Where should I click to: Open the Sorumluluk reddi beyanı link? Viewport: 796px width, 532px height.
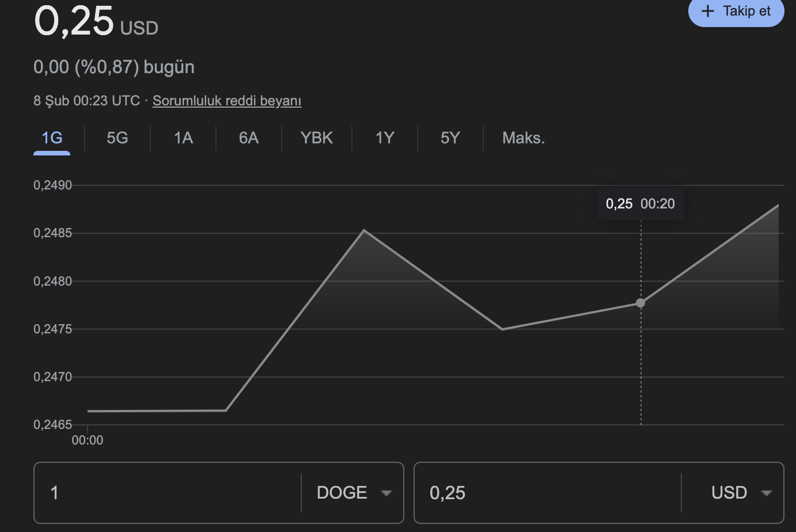(227, 101)
